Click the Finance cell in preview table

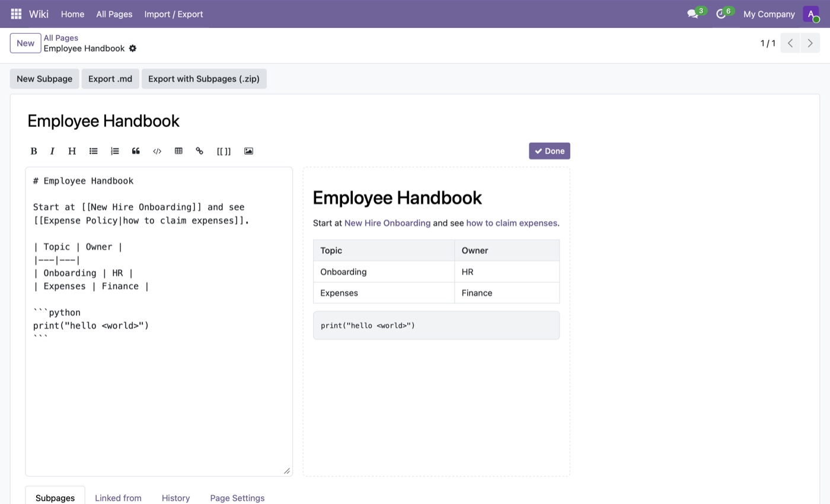(x=507, y=293)
